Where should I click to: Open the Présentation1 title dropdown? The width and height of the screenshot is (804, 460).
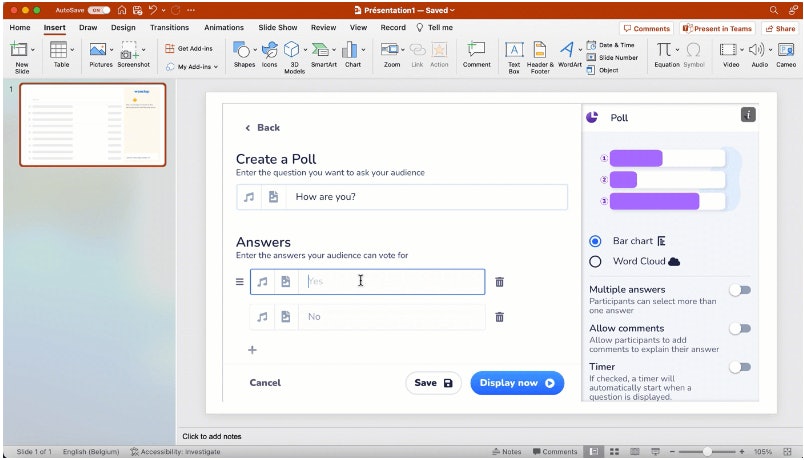pyautogui.click(x=452, y=10)
